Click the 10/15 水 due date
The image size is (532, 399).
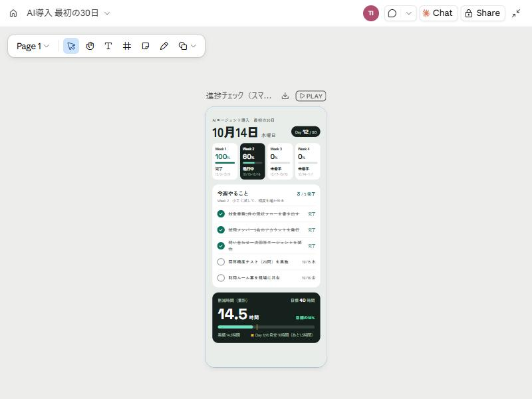coord(309,262)
